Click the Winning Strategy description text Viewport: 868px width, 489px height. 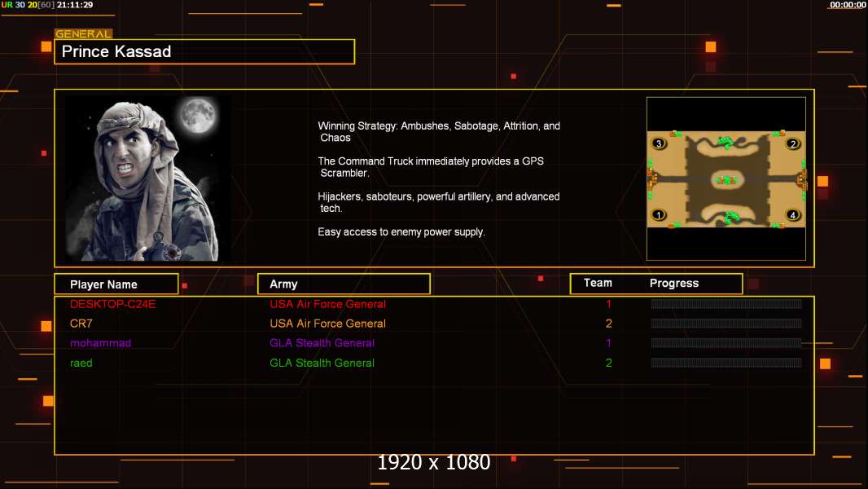tap(439, 132)
